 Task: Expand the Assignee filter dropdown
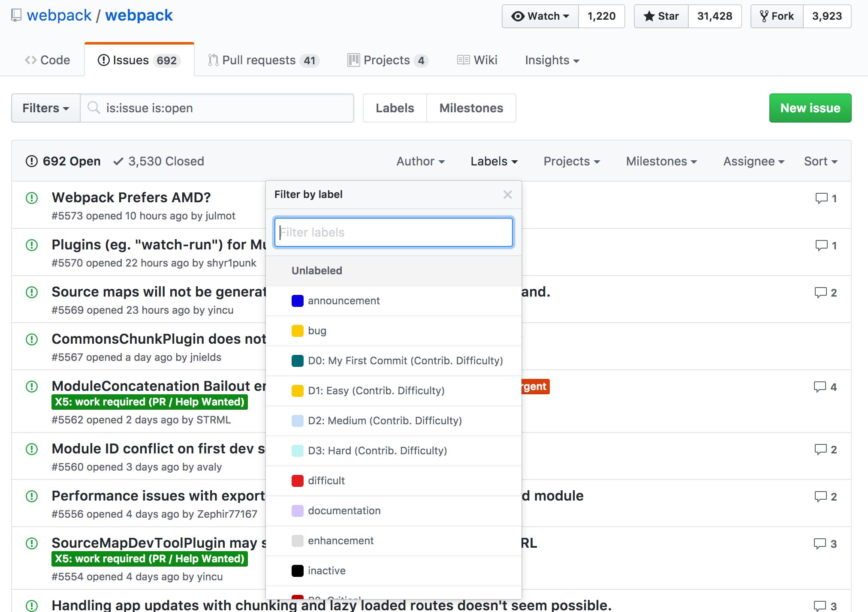coord(753,161)
